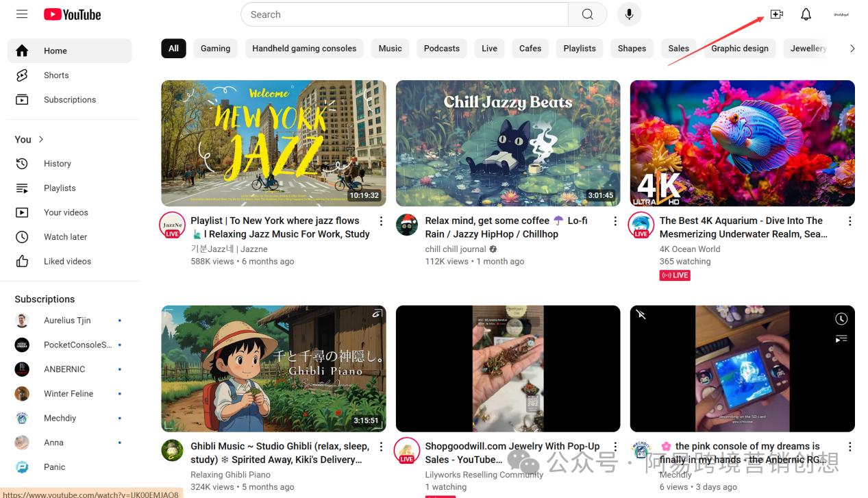Click the YouTube logo
Viewport: 868px width, 498px height.
72,14
